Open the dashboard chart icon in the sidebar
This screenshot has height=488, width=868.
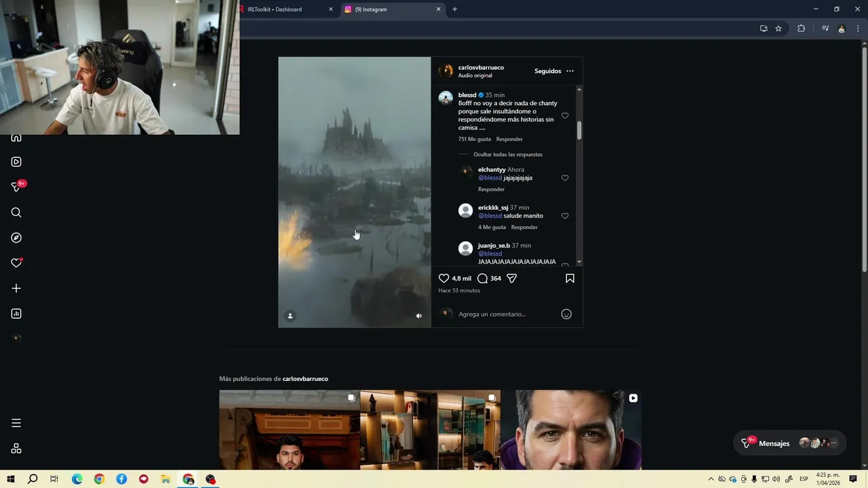(16, 314)
